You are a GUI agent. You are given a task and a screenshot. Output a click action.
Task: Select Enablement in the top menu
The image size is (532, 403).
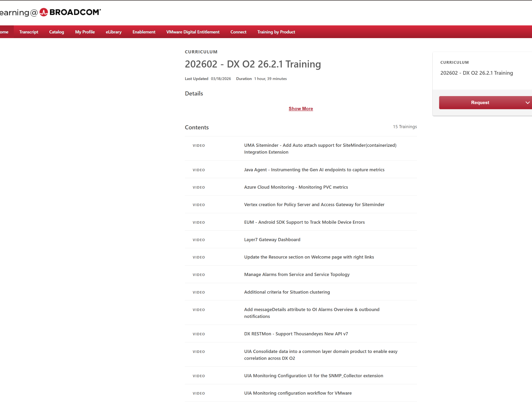(144, 32)
